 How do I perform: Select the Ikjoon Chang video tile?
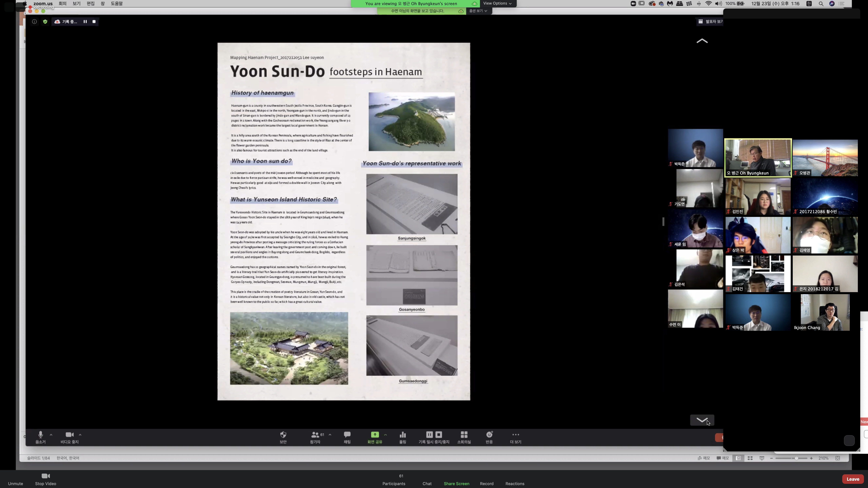[825, 312]
